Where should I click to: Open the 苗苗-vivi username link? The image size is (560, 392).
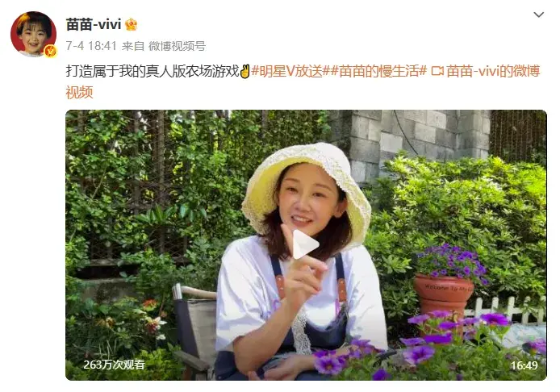pyautogui.click(x=94, y=25)
